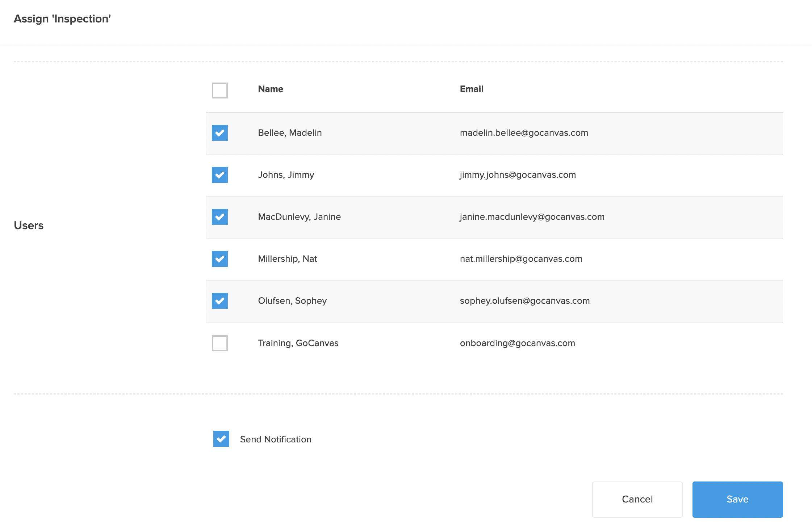This screenshot has height=530, width=812.
Task: Click the Save button
Action: (x=737, y=499)
